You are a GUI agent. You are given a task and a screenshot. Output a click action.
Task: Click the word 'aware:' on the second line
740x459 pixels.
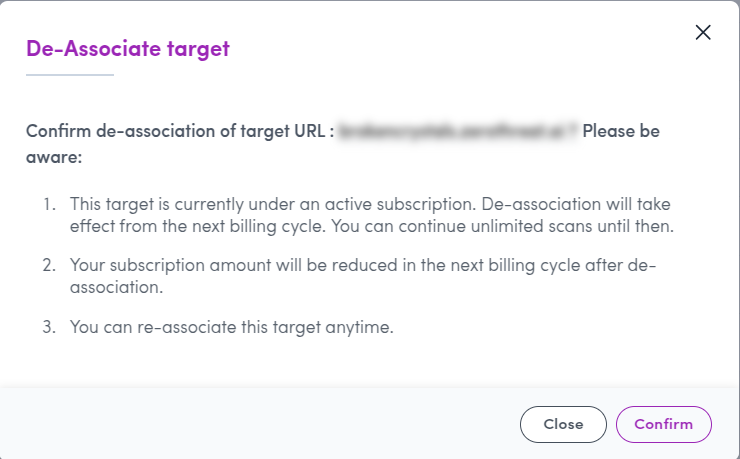pyautogui.click(x=54, y=157)
